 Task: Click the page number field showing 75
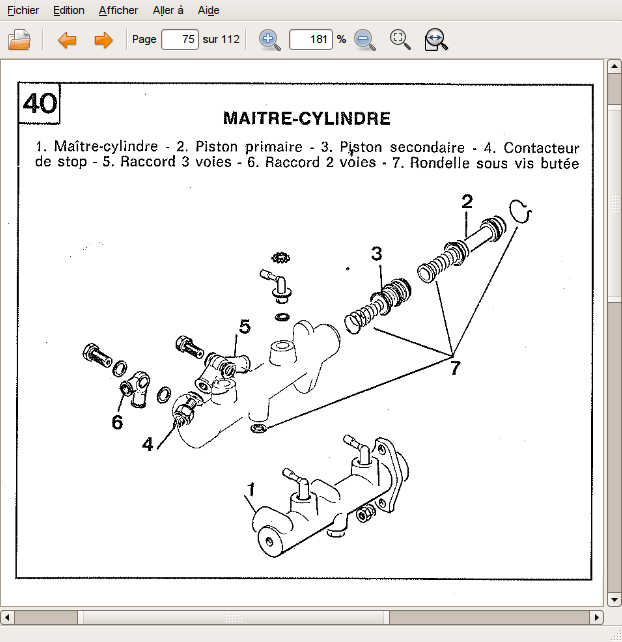pos(180,39)
